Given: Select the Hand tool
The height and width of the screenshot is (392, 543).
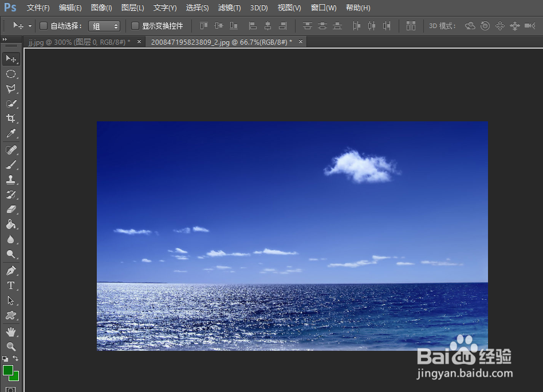Looking at the screenshot, I should tap(11, 332).
